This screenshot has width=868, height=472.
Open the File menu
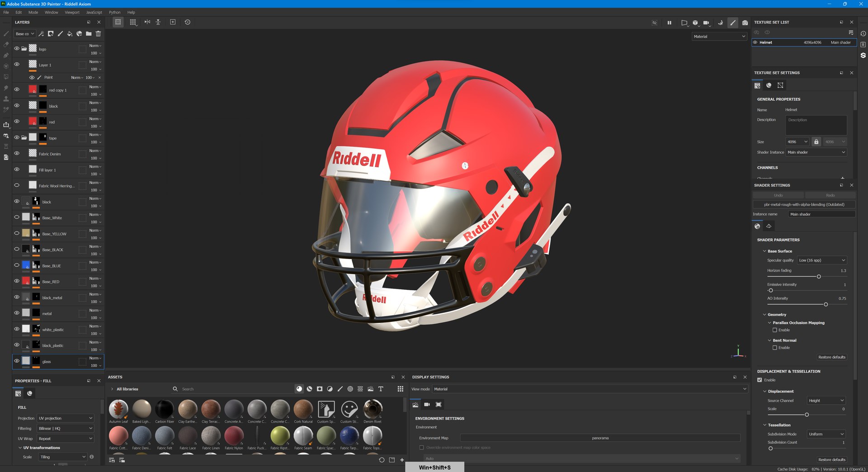(6, 12)
